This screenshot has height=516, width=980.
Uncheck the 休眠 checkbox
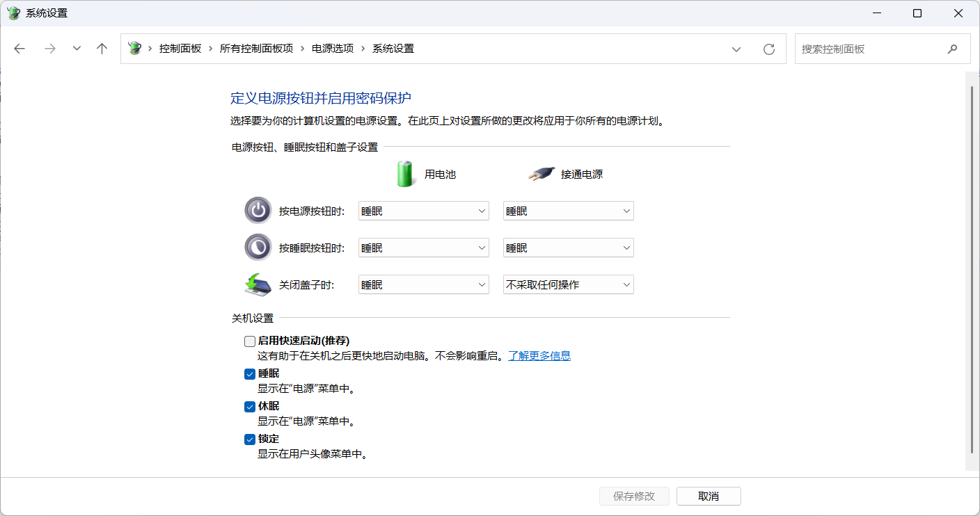point(250,407)
